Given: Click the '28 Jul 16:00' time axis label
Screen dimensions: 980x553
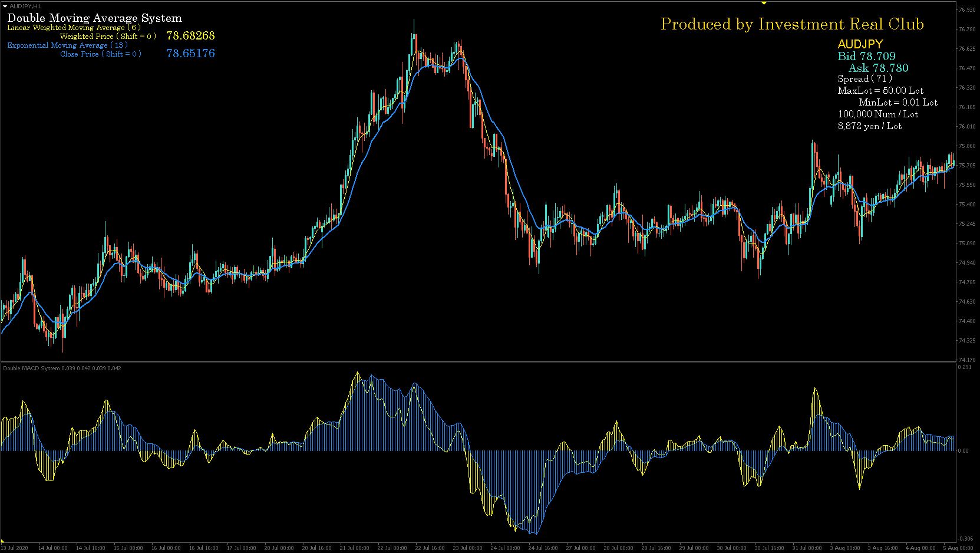Looking at the screenshot, I should point(656,548).
